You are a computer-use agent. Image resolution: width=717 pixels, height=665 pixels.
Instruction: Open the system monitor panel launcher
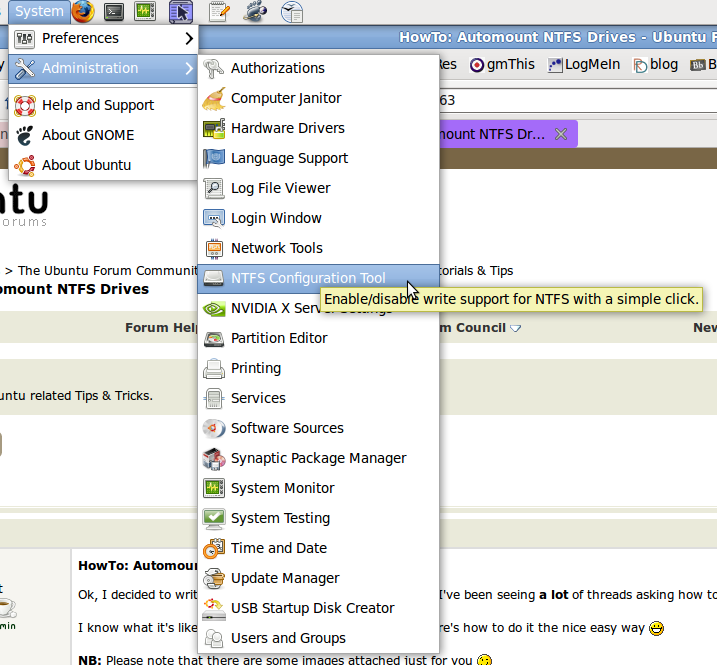(145, 11)
